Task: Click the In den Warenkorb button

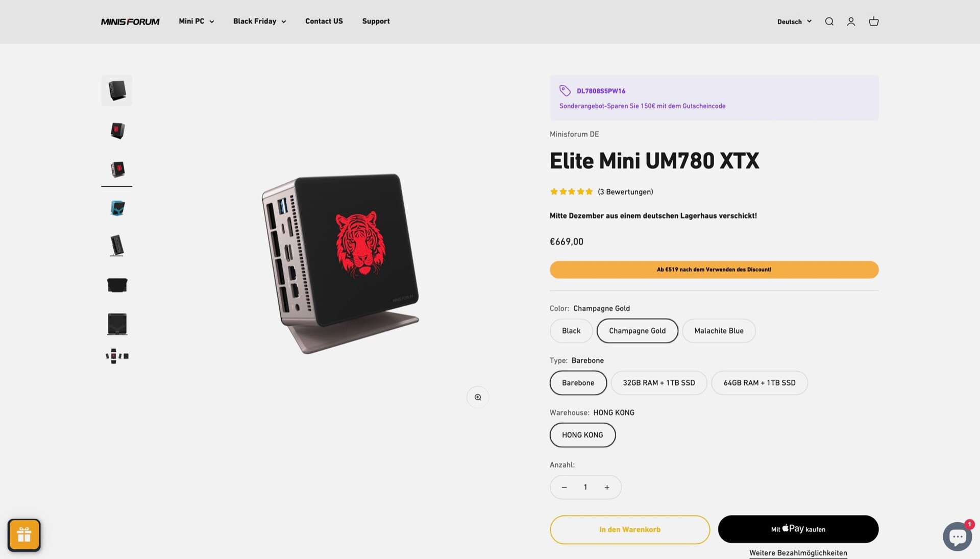Action: 629,529
